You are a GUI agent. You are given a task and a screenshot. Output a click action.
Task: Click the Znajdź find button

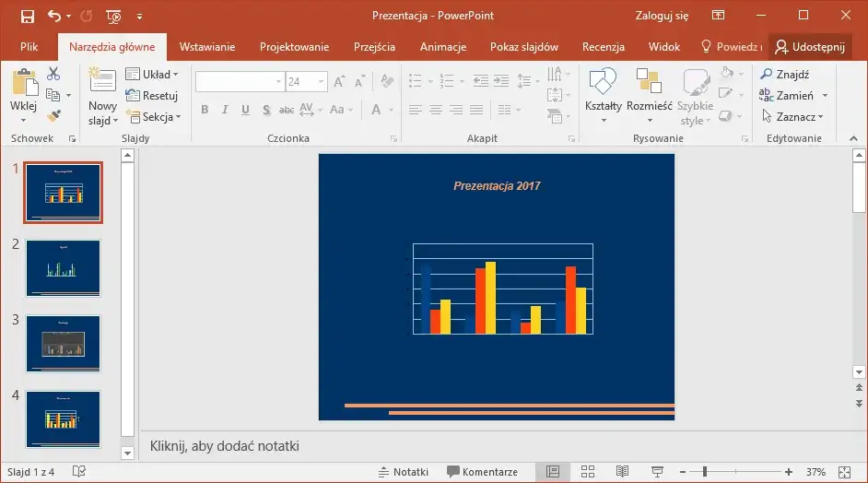coord(785,75)
